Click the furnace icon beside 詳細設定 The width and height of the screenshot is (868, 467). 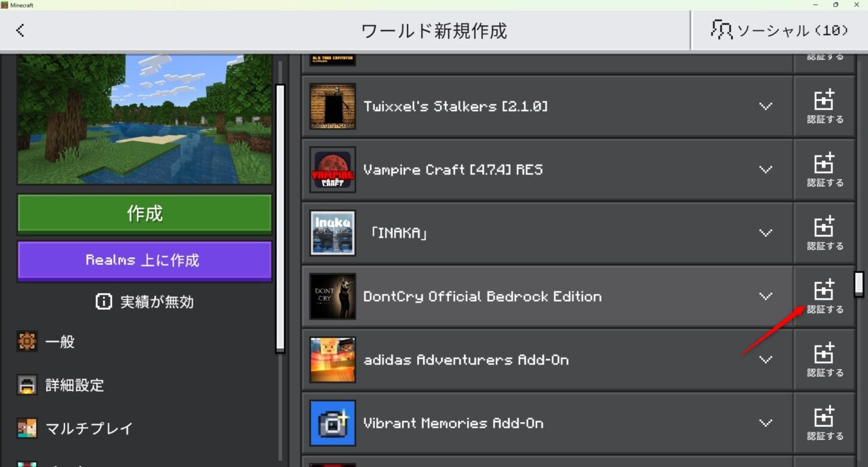click(x=27, y=386)
